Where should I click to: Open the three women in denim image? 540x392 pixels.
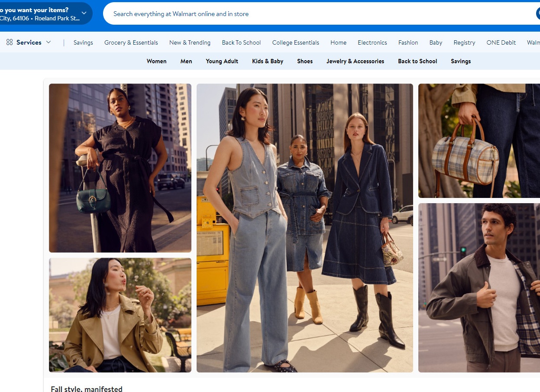point(305,228)
